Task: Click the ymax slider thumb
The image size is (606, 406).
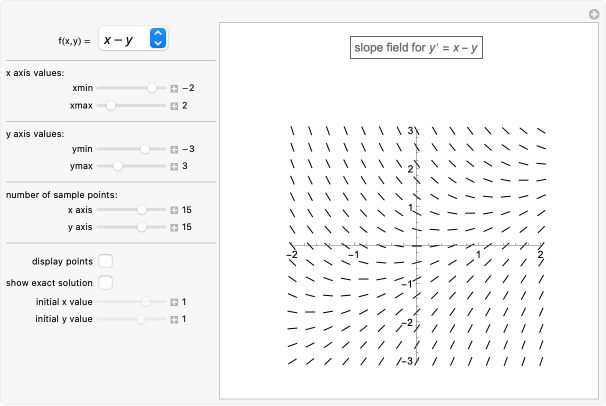Action: [118, 165]
